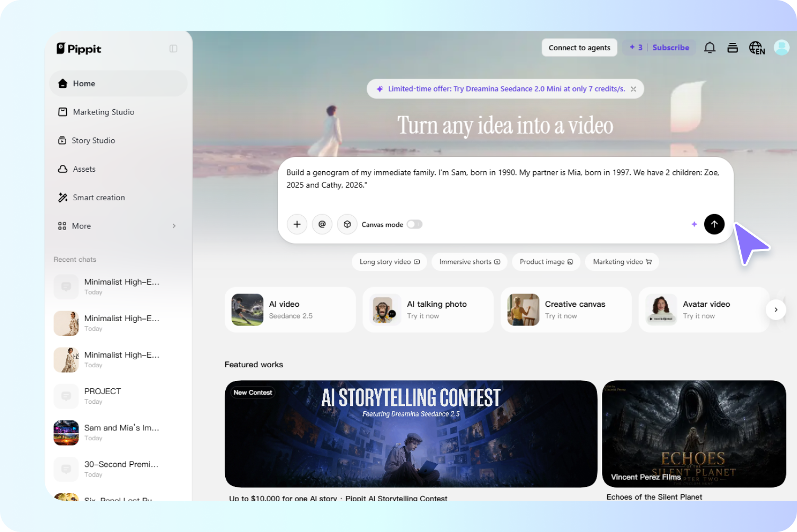Open the PROJECT recent chat
Viewport: 797px width, 532px height.
click(x=118, y=396)
